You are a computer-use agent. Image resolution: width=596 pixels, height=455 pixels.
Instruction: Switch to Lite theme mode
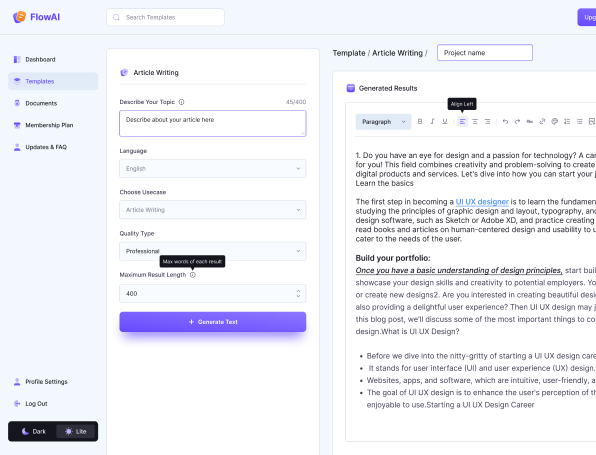[x=76, y=431]
